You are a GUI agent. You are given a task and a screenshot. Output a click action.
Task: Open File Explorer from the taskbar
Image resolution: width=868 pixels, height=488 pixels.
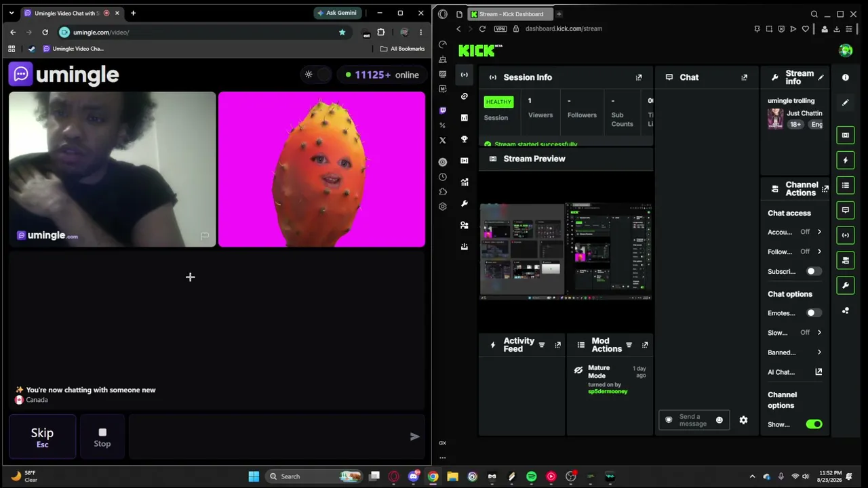pos(452,476)
